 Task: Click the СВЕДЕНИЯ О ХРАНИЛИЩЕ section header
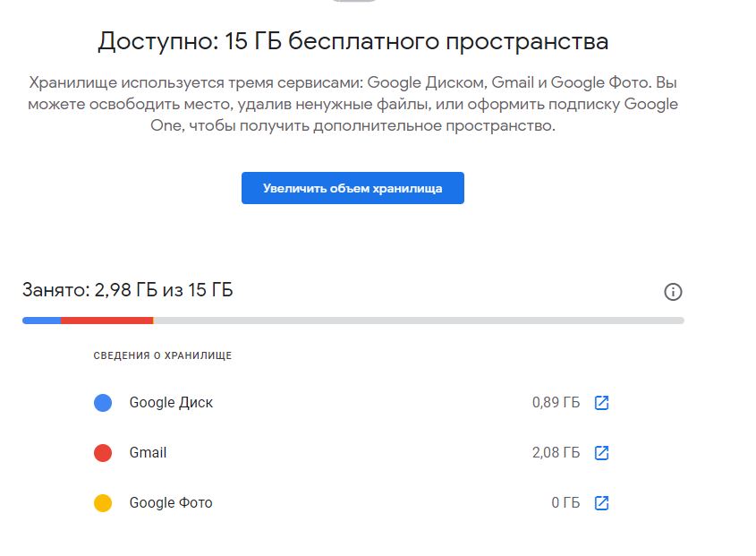[x=163, y=355]
